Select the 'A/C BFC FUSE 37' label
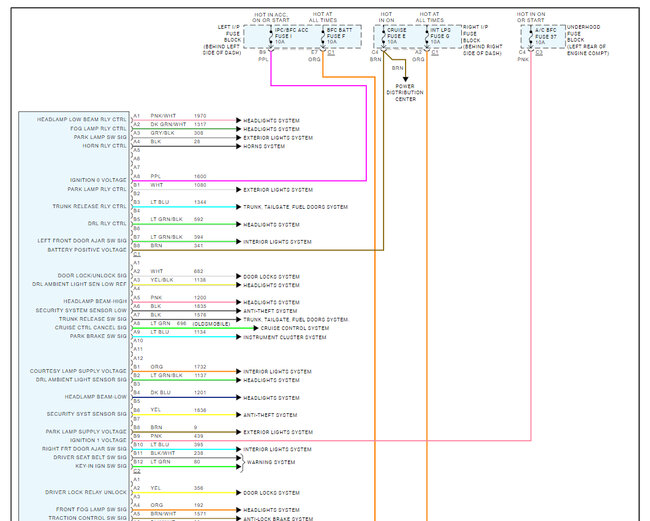The image size is (650, 521). coord(546,34)
